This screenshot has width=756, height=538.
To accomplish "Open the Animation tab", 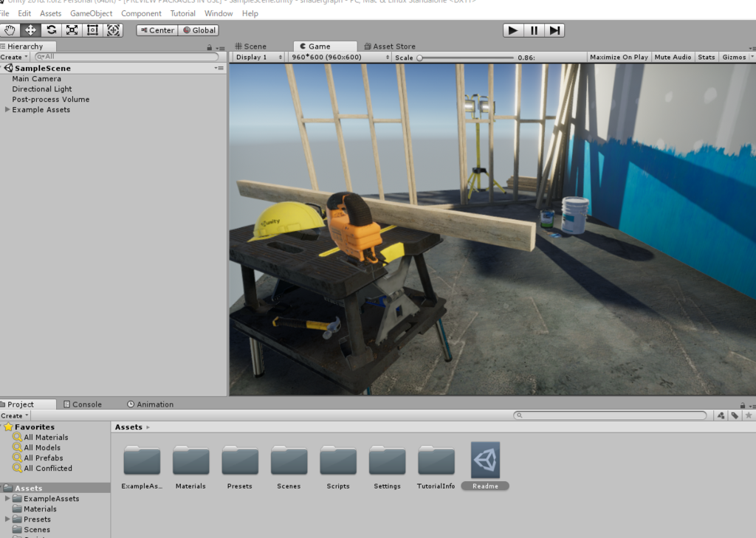I will pyautogui.click(x=151, y=404).
